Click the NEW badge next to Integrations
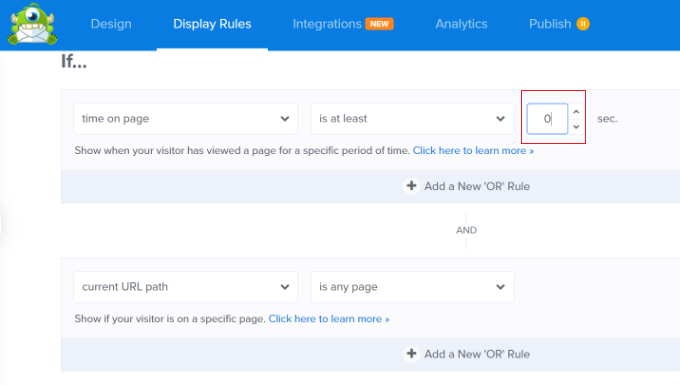 (x=379, y=24)
